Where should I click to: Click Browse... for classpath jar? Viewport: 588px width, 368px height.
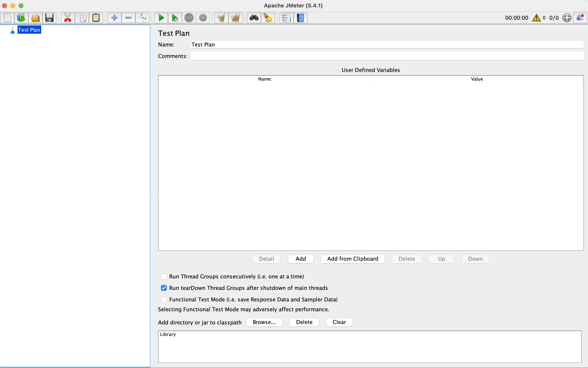pos(264,322)
